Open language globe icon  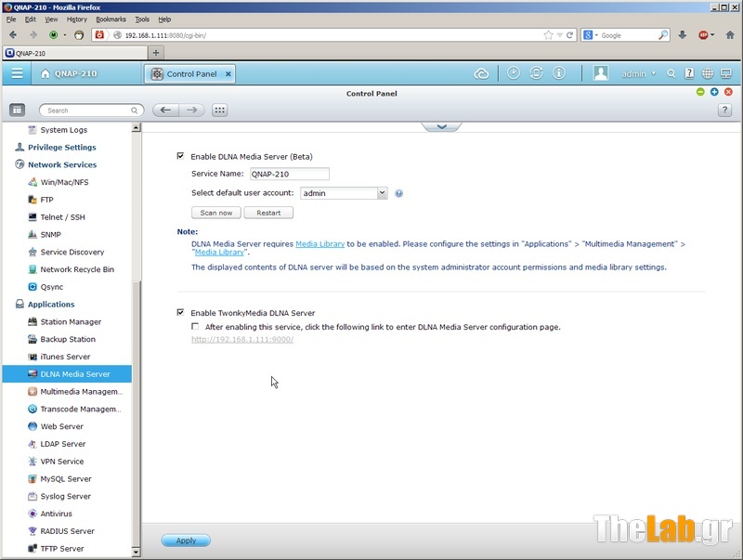pos(708,73)
